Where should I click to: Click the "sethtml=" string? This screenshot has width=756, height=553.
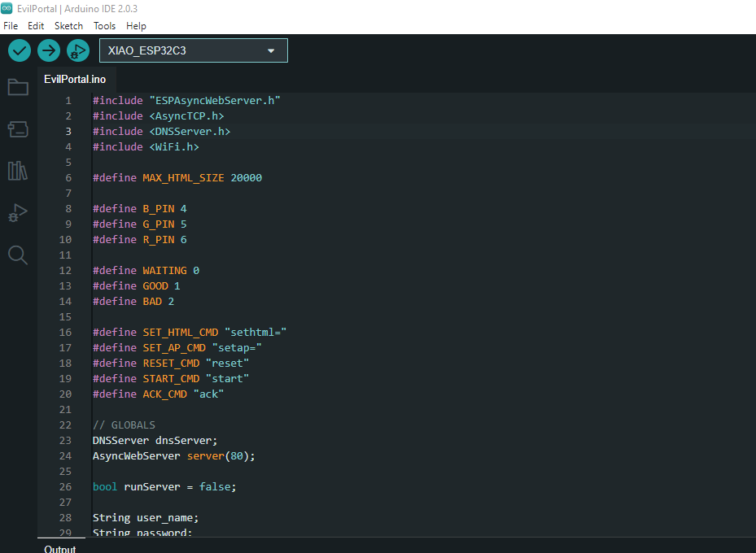click(256, 332)
